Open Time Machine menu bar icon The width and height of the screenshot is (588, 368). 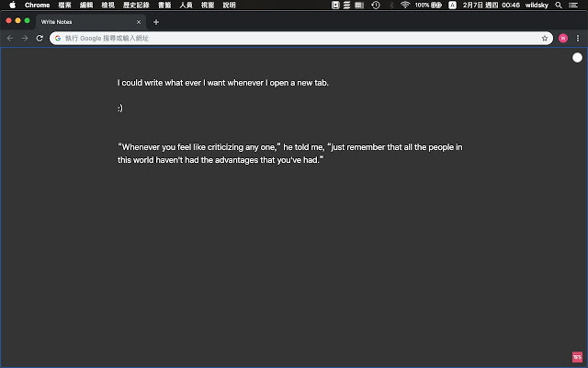pos(376,6)
